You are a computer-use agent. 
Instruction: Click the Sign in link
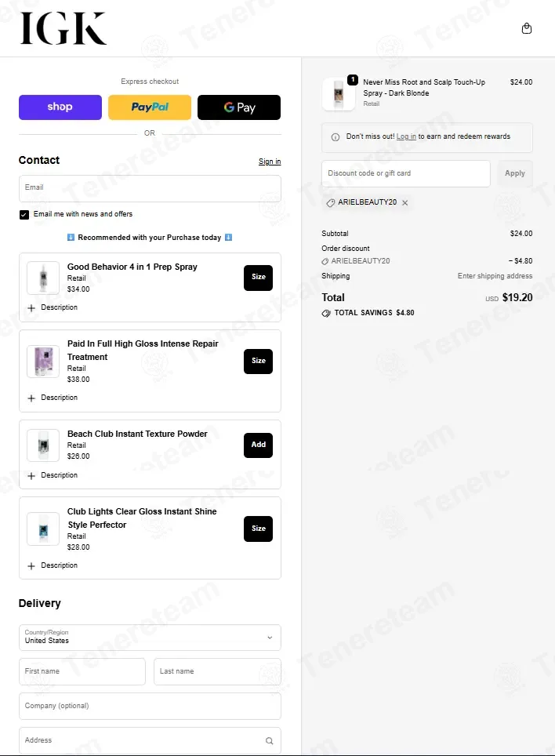(270, 162)
